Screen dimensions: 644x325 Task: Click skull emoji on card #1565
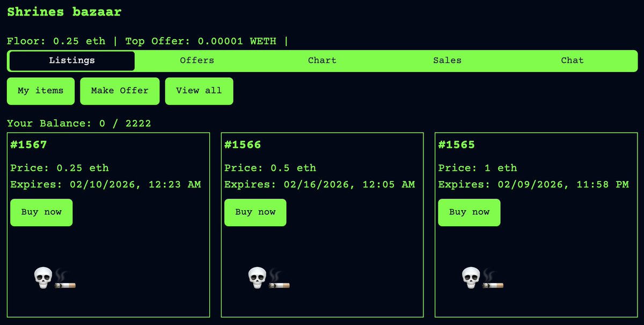[x=471, y=278]
